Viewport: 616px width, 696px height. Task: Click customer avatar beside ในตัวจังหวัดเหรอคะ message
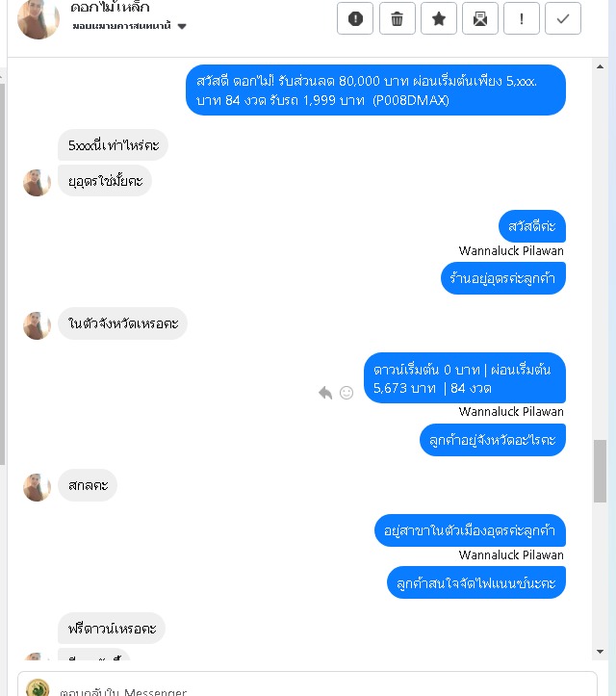coord(37,325)
